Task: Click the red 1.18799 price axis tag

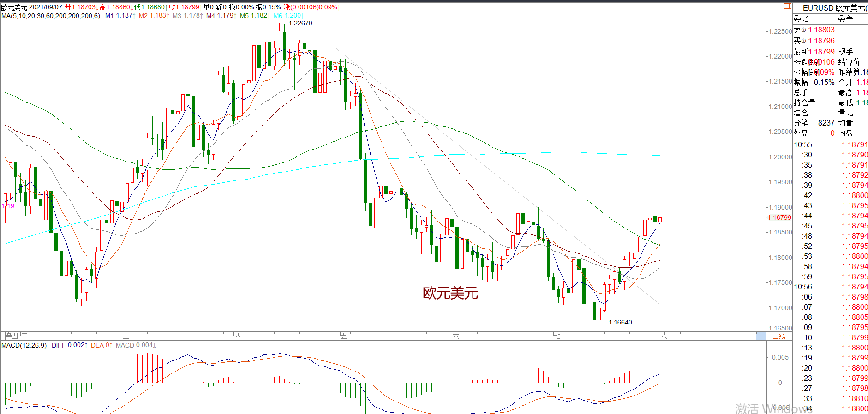Action: pyautogui.click(x=779, y=217)
